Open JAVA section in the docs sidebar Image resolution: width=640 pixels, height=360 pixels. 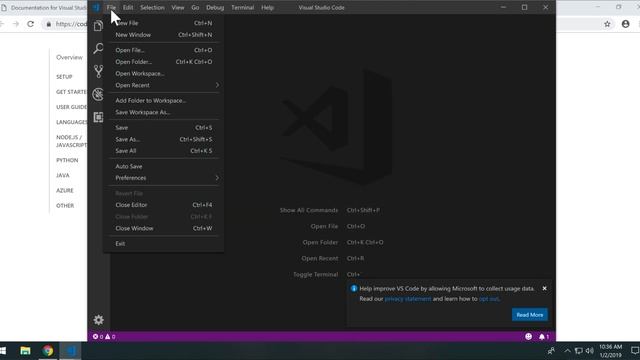coord(63,176)
